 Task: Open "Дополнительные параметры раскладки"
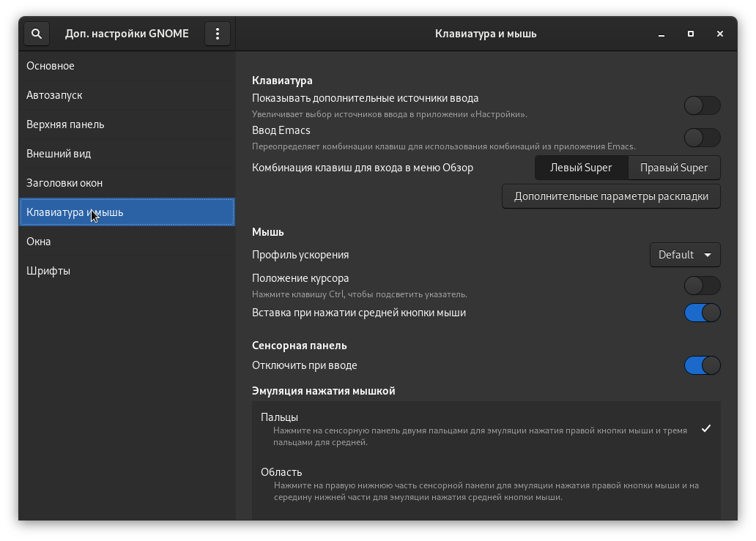coord(611,196)
